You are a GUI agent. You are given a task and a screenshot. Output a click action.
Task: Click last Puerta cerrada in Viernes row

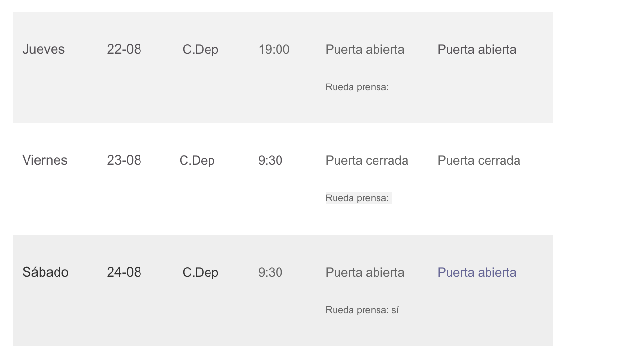pos(479,161)
